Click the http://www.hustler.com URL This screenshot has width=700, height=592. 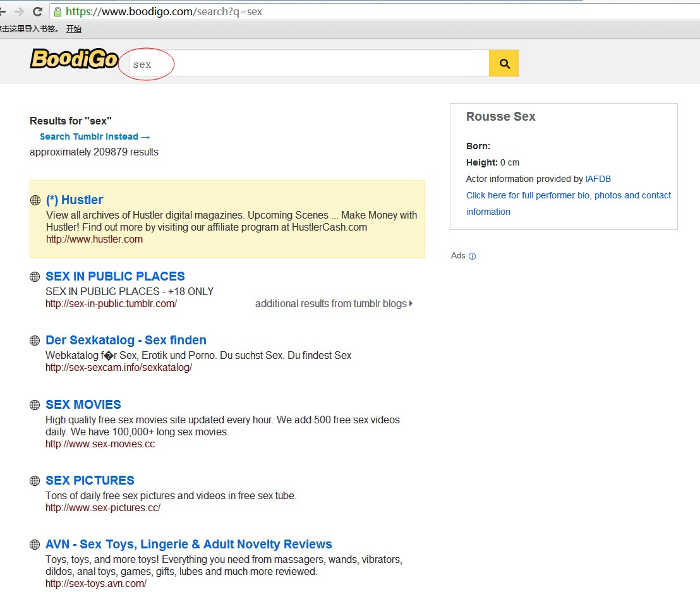click(94, 239)
